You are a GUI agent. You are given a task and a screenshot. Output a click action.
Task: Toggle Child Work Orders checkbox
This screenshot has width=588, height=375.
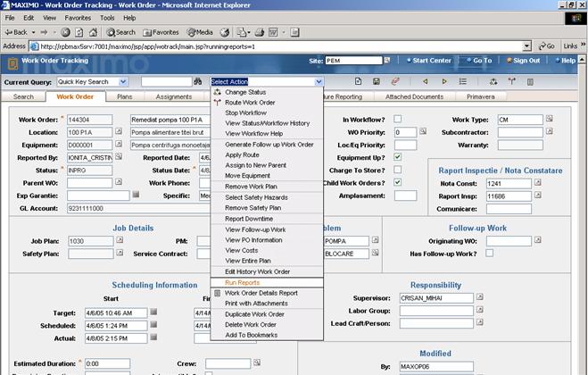[x=397, y=182]
